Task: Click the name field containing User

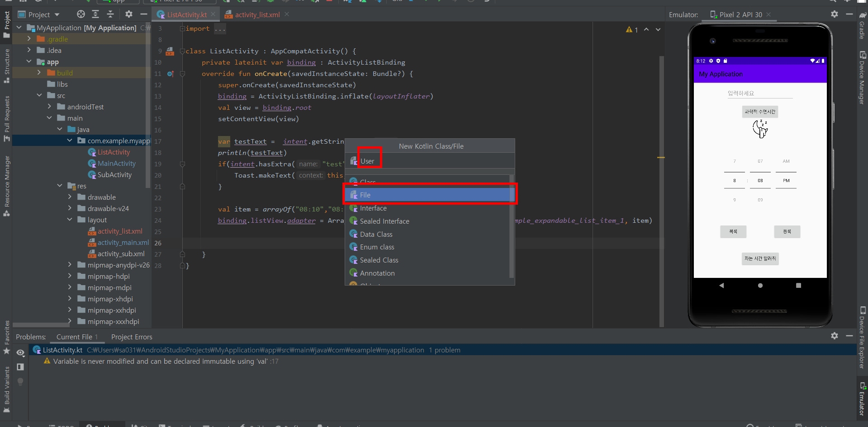Action: [x=430, y=161]
